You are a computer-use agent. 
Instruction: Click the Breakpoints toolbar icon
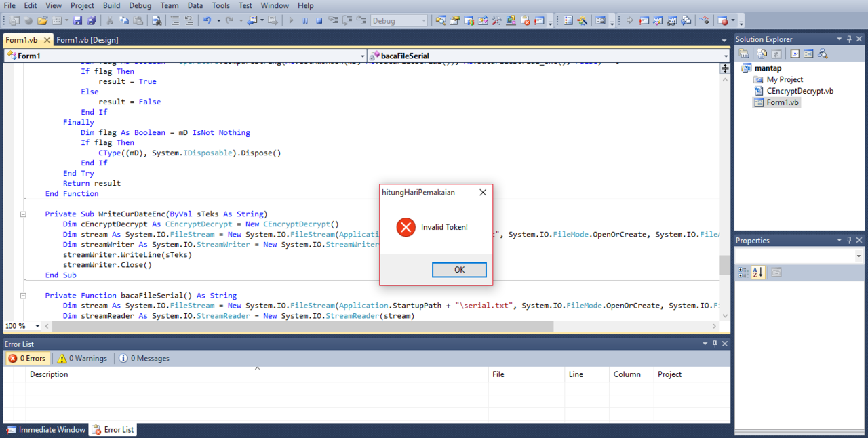pyautogui.click(x=724, y=21)
